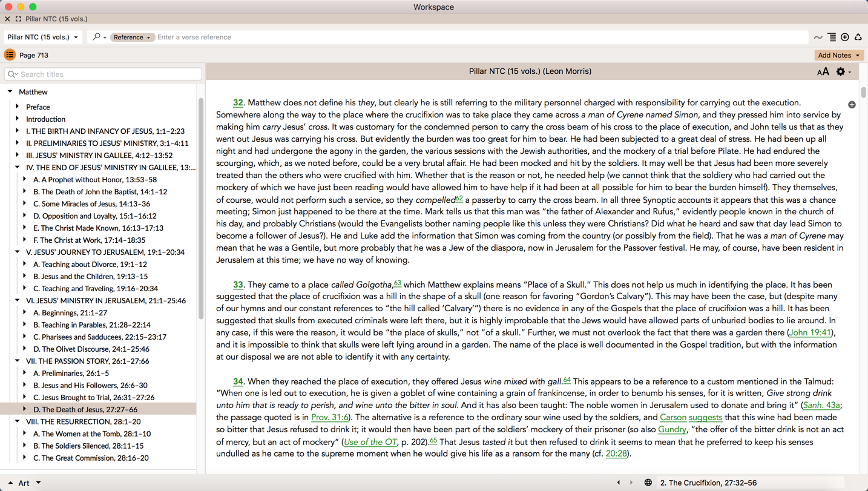This screenshot has height=491, width=868.
Task: Expand I. The Birth and Infancy section
Action: click(18, 131)
